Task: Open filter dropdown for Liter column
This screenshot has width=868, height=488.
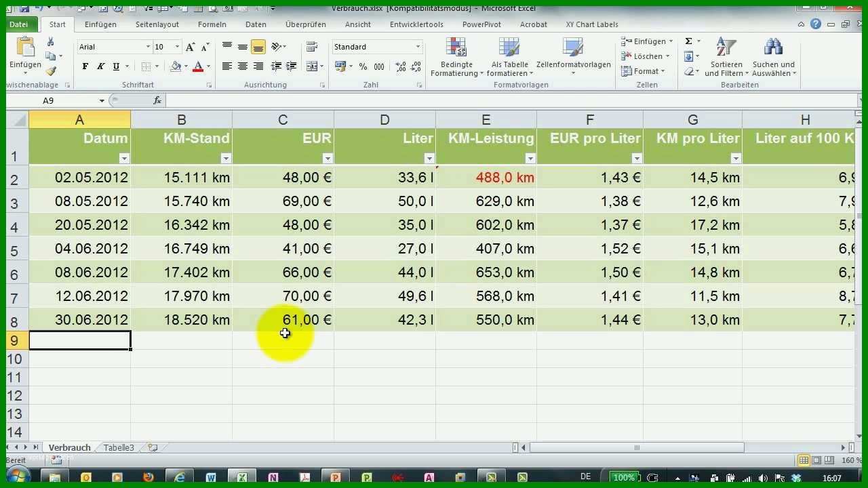Action: click(x=429, y=159)
